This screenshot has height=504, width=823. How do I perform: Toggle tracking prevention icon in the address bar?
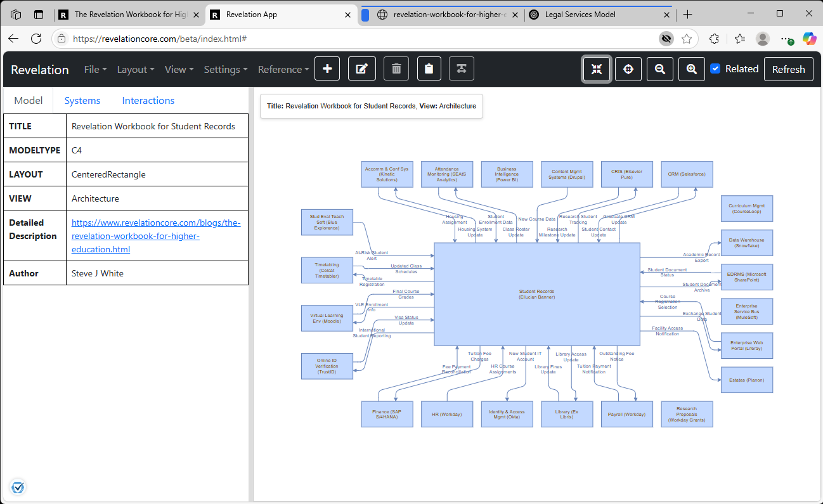pyautogui.click(x=666, y=38)
